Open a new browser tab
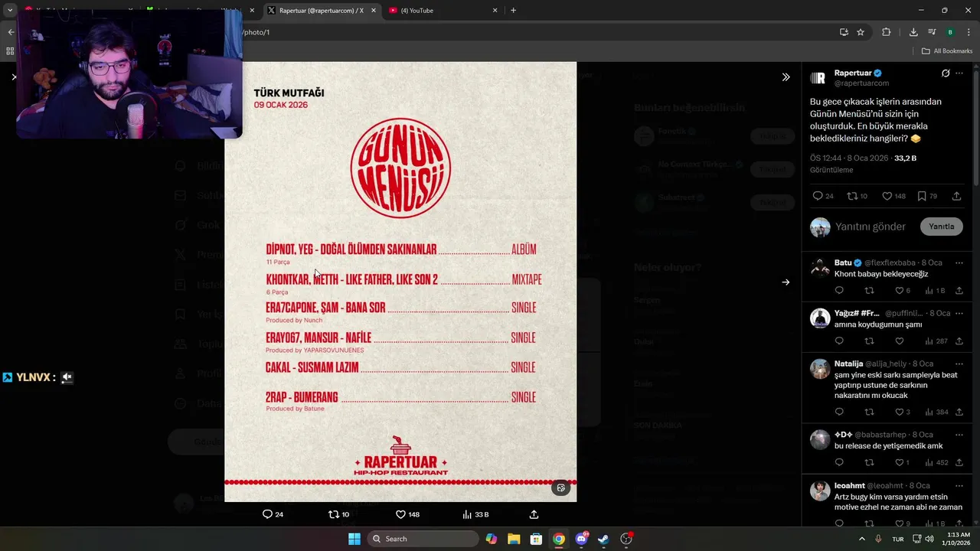The height and width of the screenshot is (551, 980). (x=513, y=11)
